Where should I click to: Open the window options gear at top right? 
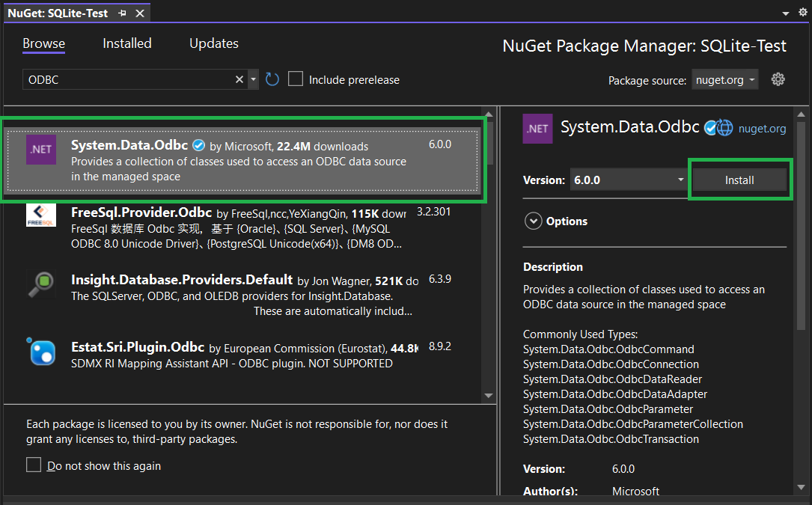pyautogui.click(x=803, y=13)
